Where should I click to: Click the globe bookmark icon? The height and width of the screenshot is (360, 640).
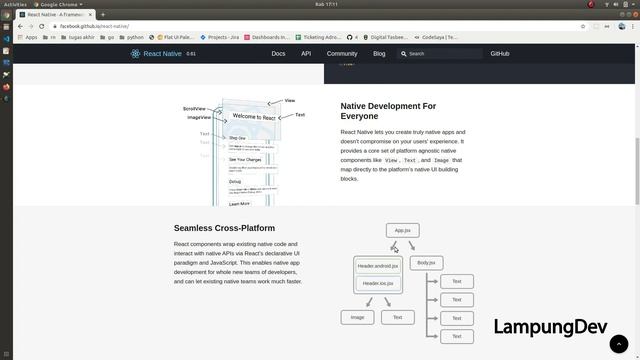[x=151, y=37]
